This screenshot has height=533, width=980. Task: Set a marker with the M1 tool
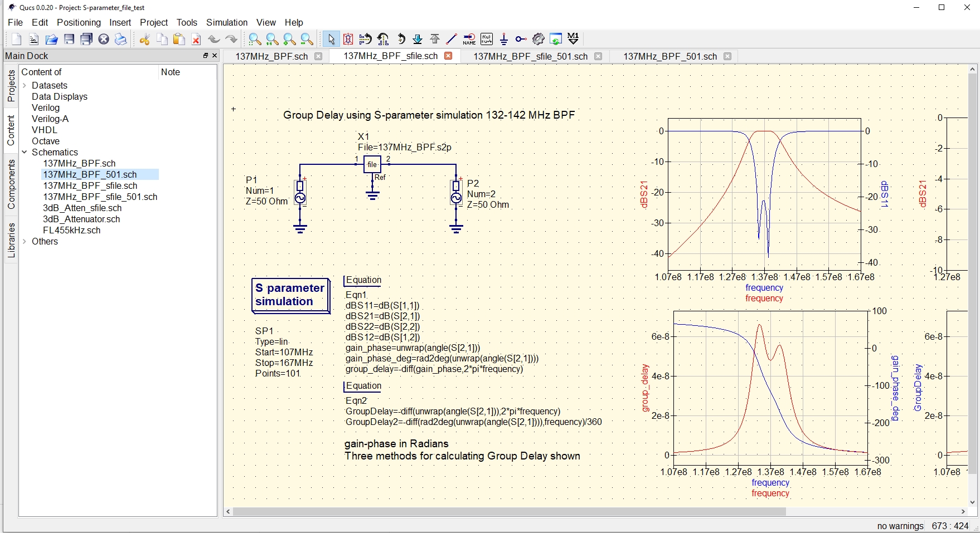pos(573,39)
